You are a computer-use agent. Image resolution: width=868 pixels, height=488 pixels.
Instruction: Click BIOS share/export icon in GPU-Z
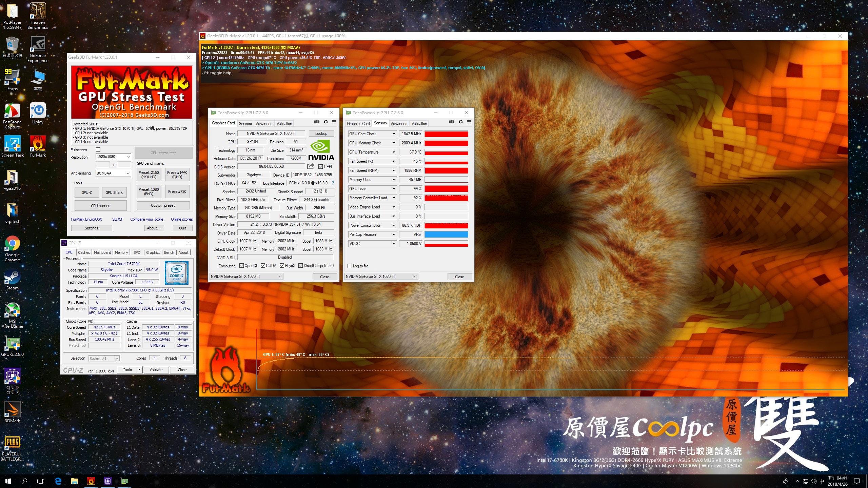(311, 166)
